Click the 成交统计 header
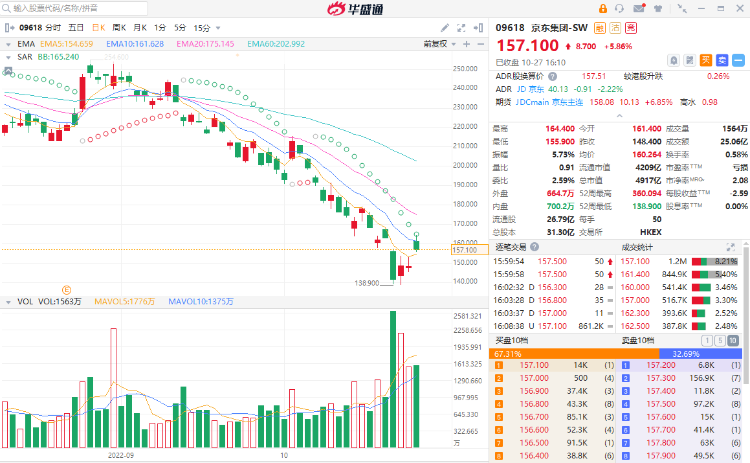750x463 pixels. pos(637,247)
